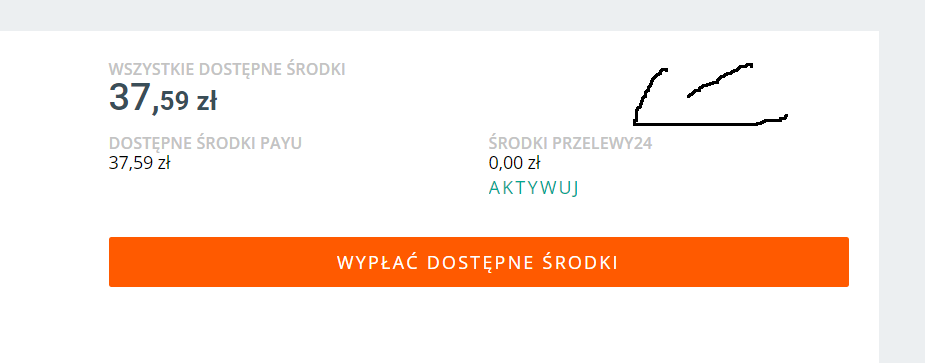This screenshot has height=363, width=925.
Task: Click the 37,59 zł amount under PayU
Action: (140, 162)
